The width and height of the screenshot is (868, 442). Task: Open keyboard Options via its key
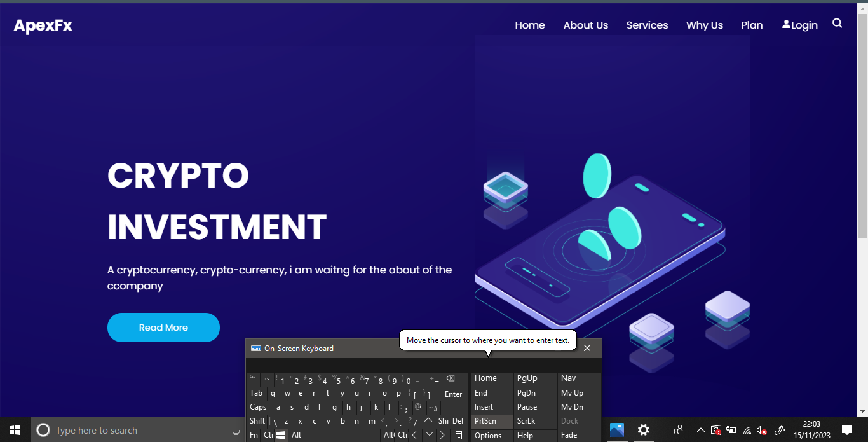(487, 435)
